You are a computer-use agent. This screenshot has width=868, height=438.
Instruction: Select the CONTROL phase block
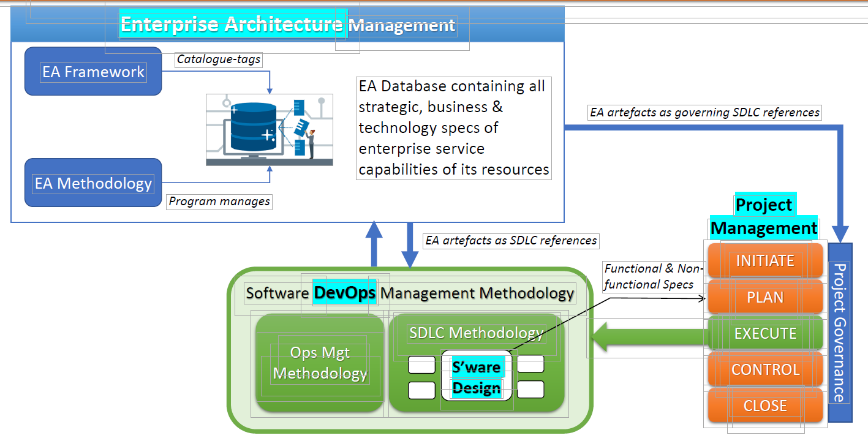click(x=765, y=369)
